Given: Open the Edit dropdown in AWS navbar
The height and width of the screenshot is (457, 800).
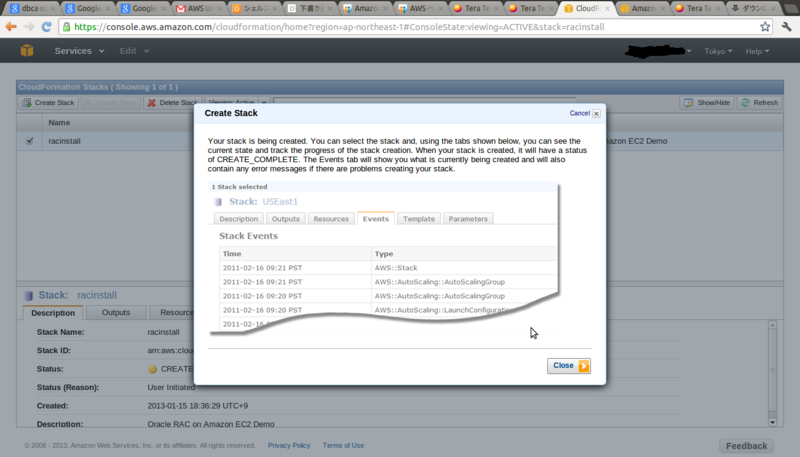Looking at the screenshot, I should pos(134,51).
